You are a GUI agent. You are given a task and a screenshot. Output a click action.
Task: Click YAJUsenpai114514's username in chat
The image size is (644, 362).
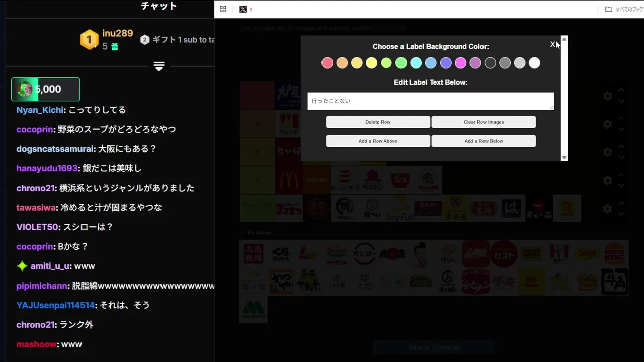click(x=55, y=305)
